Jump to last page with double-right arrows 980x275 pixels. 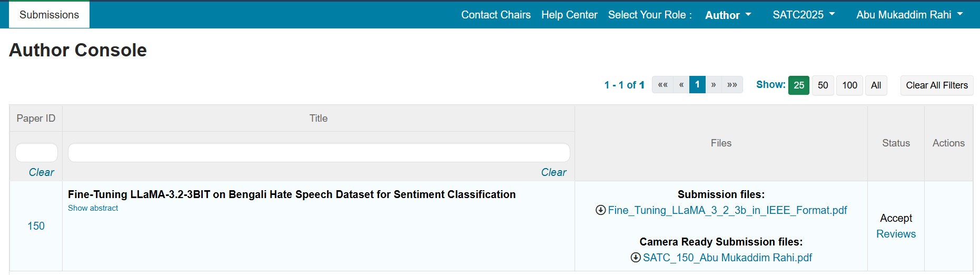coord(732,85)
